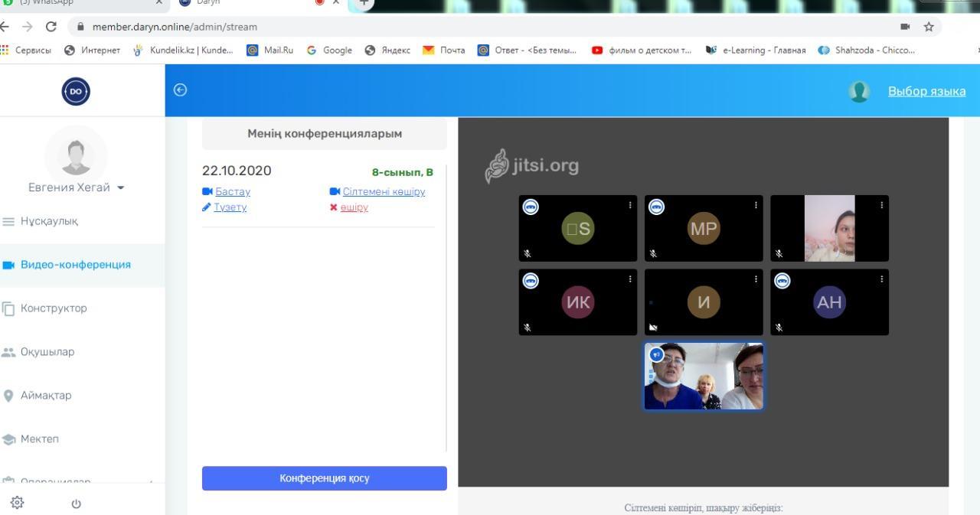Select the MP participant tile

[x=704, y=228]
